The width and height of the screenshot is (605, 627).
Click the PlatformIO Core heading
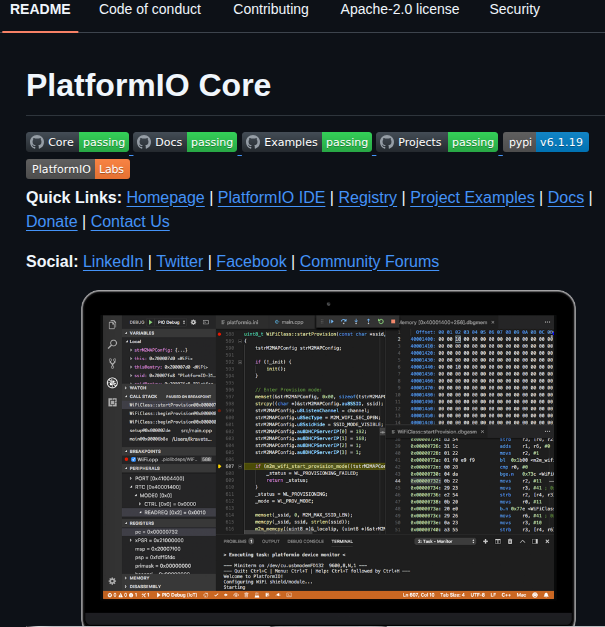pyautogui.click(x=148, y=85)
